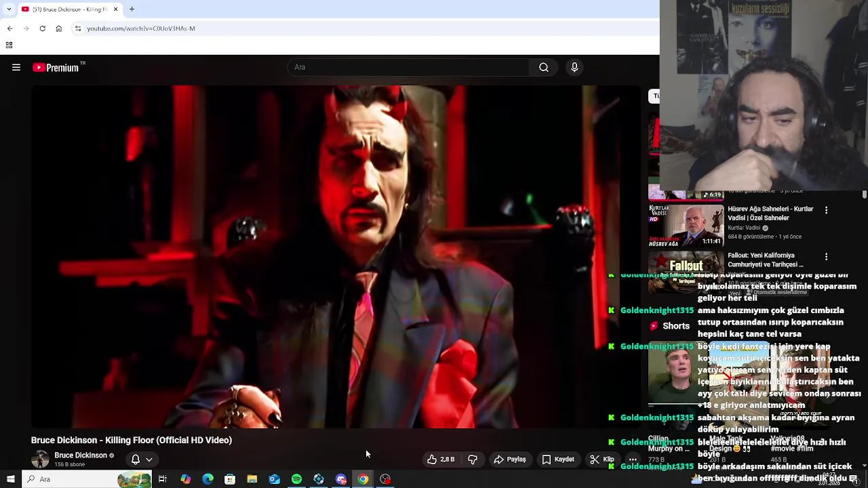Open Bruce Dickinson channel name link
Image resolution: width=868 pixels, height=488 pixels.
point(81,455)
